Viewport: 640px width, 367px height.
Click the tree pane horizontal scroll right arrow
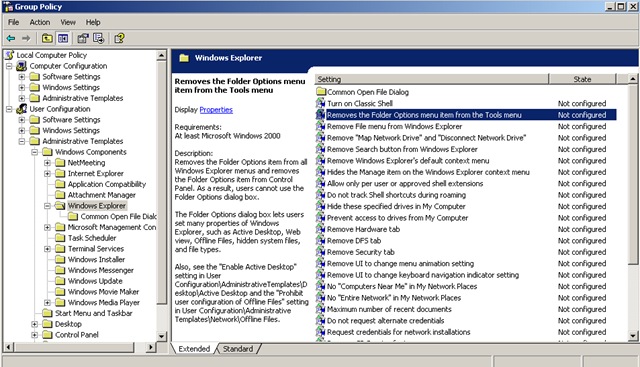coord(151,347)
